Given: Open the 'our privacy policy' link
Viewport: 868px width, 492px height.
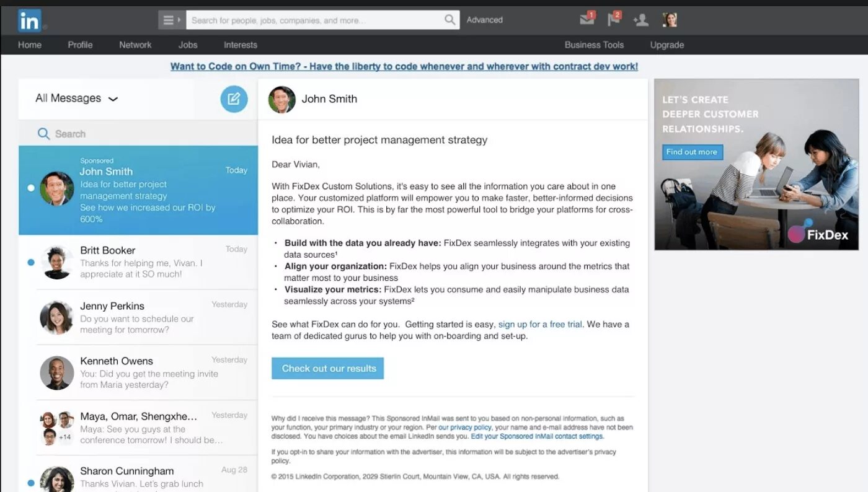Looking at the screenshot, I should point(465,428).
